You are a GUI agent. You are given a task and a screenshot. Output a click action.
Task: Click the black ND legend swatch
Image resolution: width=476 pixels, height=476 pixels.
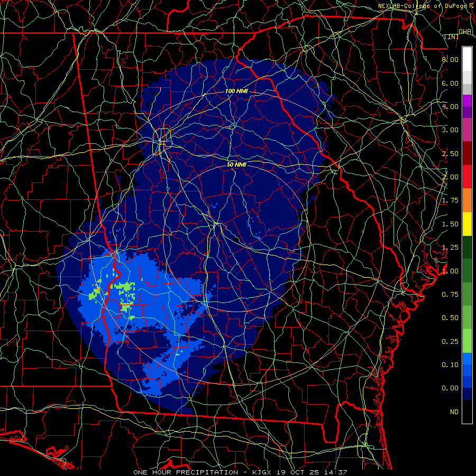[467, 411]
